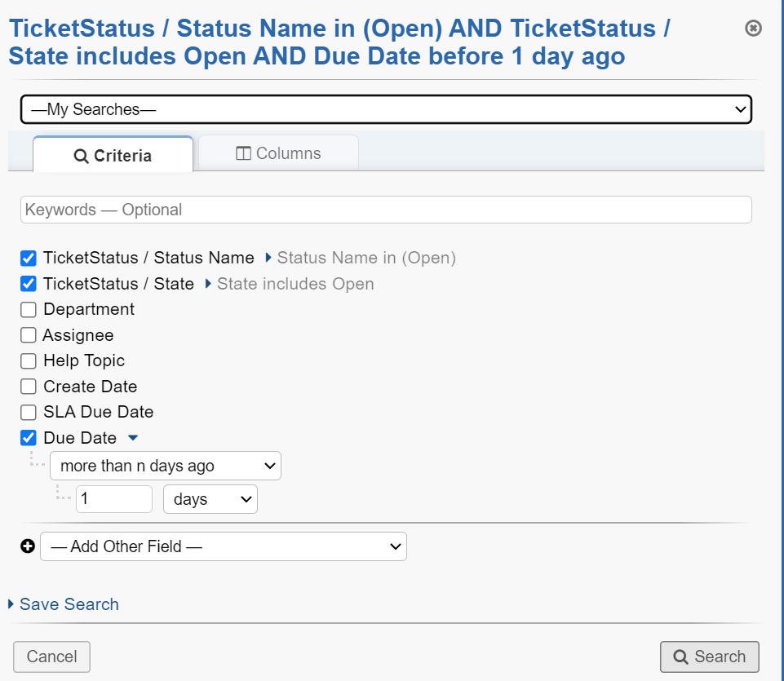Screen dimensions: 784x681
Task: Check the Help Topic filter
Action: pyautogui.click(x=29, y=361)
